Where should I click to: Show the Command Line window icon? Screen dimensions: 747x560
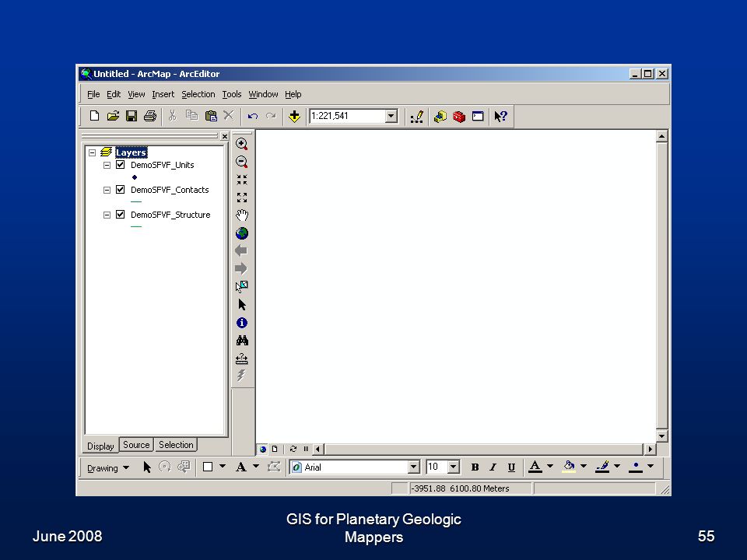click(x=478, y=116)
